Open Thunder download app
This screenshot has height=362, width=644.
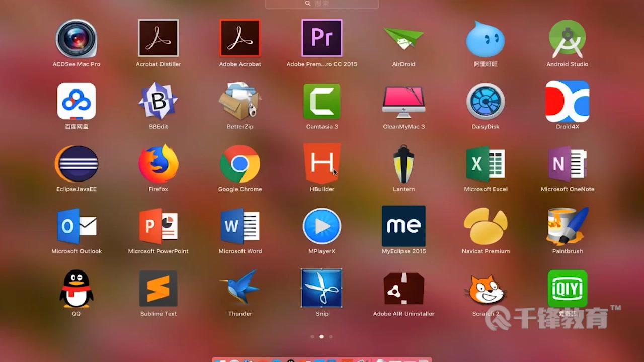240,288
